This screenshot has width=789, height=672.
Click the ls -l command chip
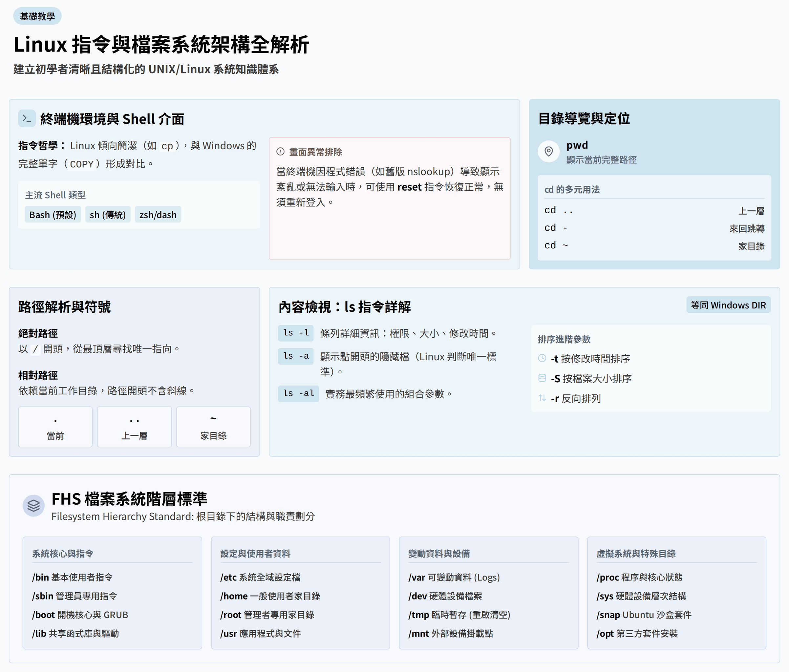296,333
